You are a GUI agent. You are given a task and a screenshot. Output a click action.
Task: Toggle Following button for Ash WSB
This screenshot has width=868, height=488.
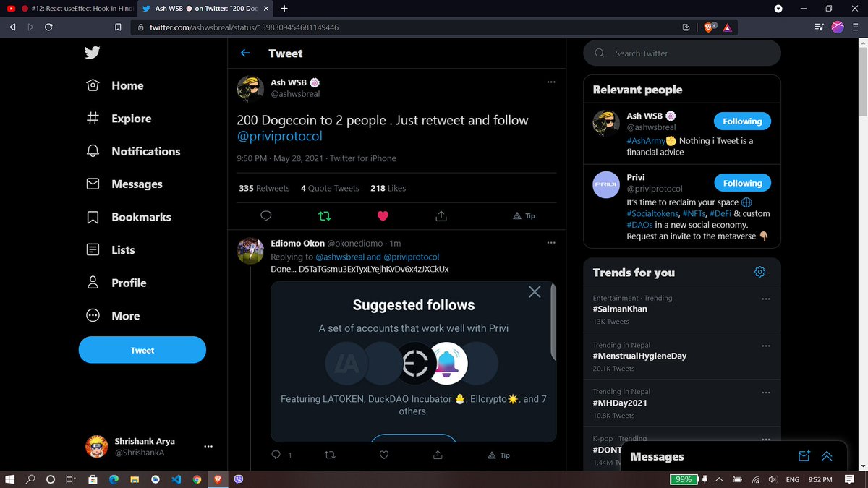point(742,121)
